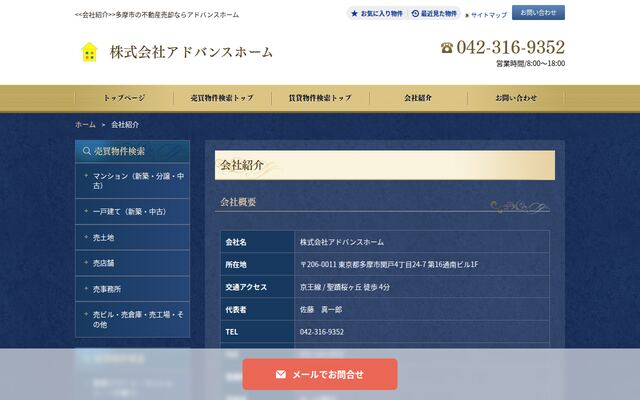Click the representative name 佐藤 真一郎
Viewport: 640px width, 400px height.
[321, 309]
